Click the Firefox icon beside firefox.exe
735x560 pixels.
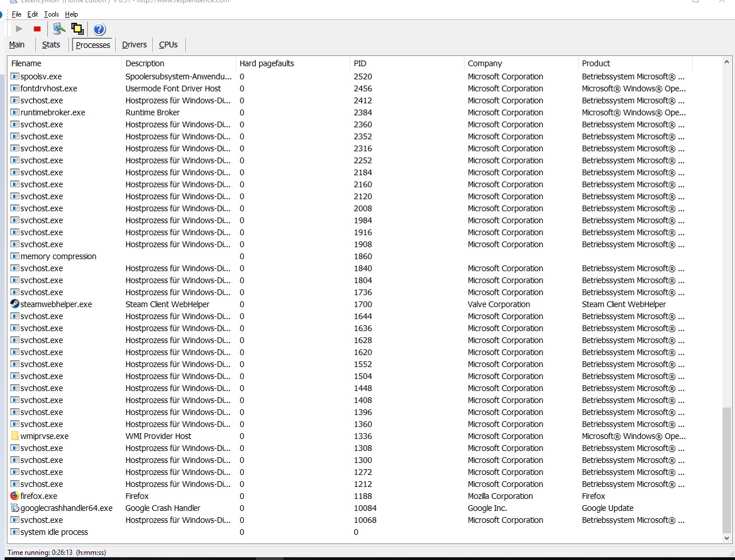pyautogui.click(x=15, y=496)
